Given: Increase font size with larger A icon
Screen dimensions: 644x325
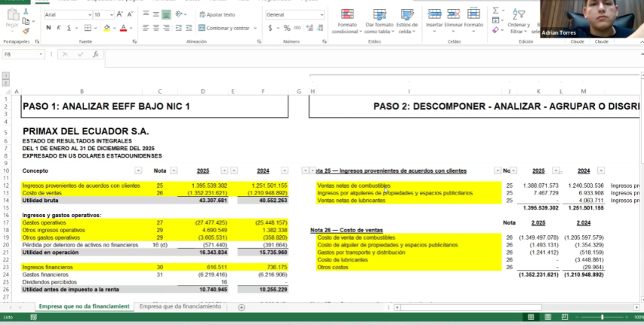Looking at the screenshot, I should point(120,14).
